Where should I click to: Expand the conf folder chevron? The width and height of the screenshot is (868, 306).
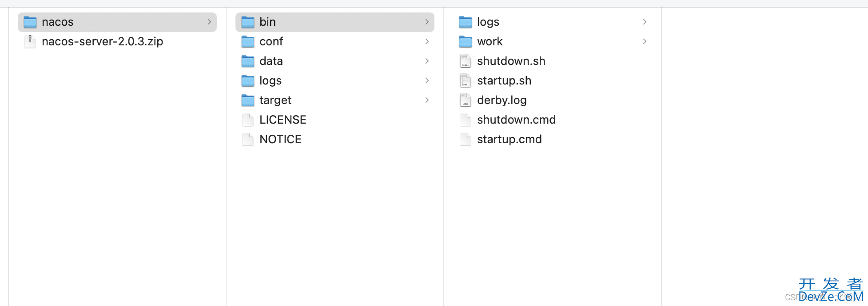pyautogui.click(x=427, y=41)
